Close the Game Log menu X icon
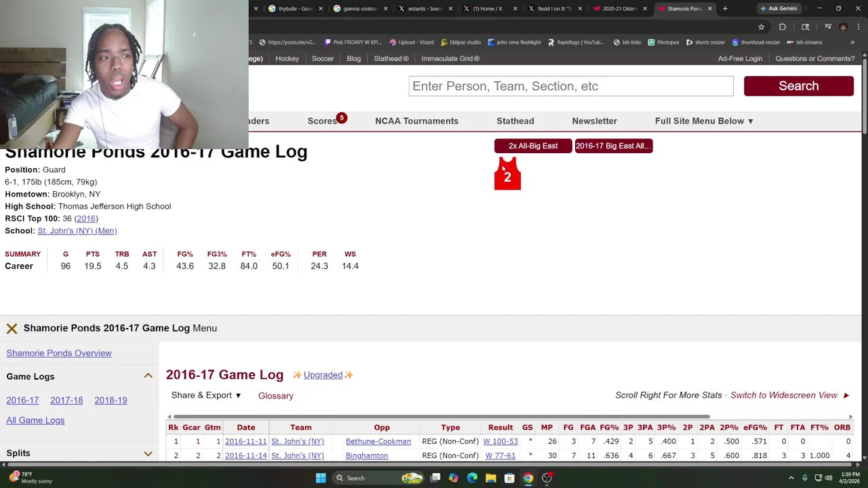 [12, 328]
